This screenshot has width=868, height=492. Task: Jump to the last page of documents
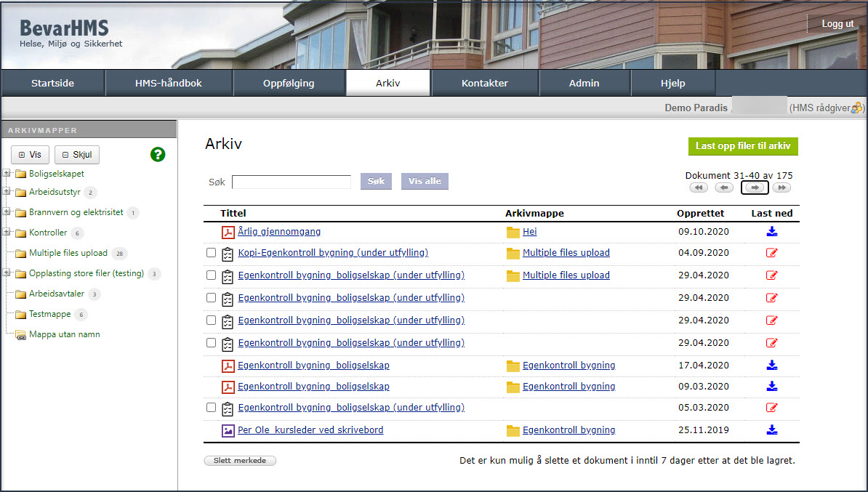781,187
